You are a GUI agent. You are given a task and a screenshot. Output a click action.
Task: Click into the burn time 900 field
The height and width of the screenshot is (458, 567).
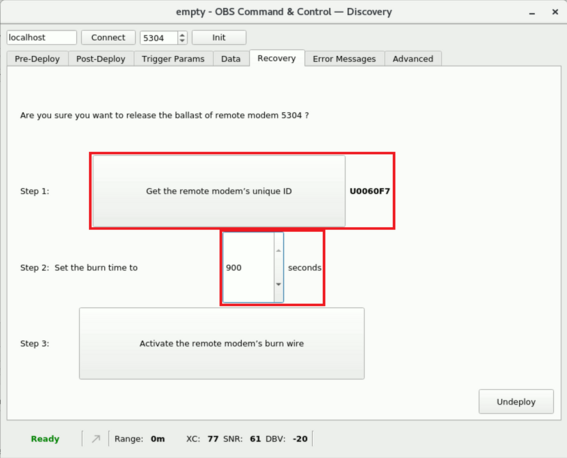248,267
